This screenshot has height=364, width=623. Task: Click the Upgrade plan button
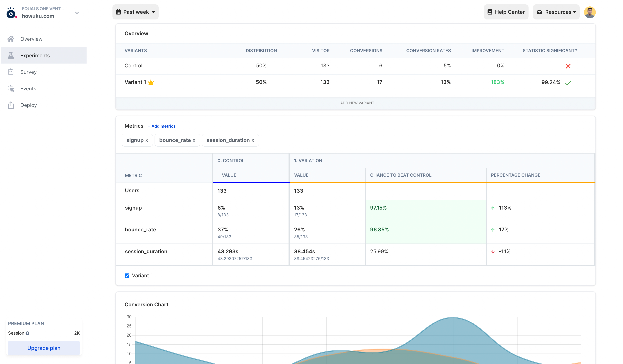[44, 348]
